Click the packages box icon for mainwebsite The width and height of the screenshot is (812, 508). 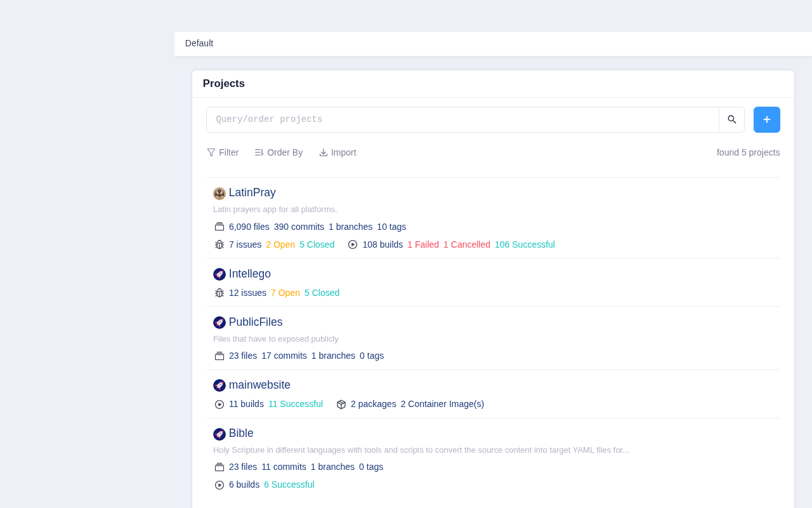click(x=341, y=404)
